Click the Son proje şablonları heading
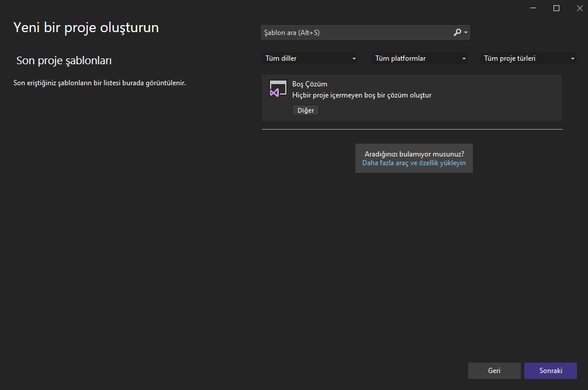 click(64, 61)
